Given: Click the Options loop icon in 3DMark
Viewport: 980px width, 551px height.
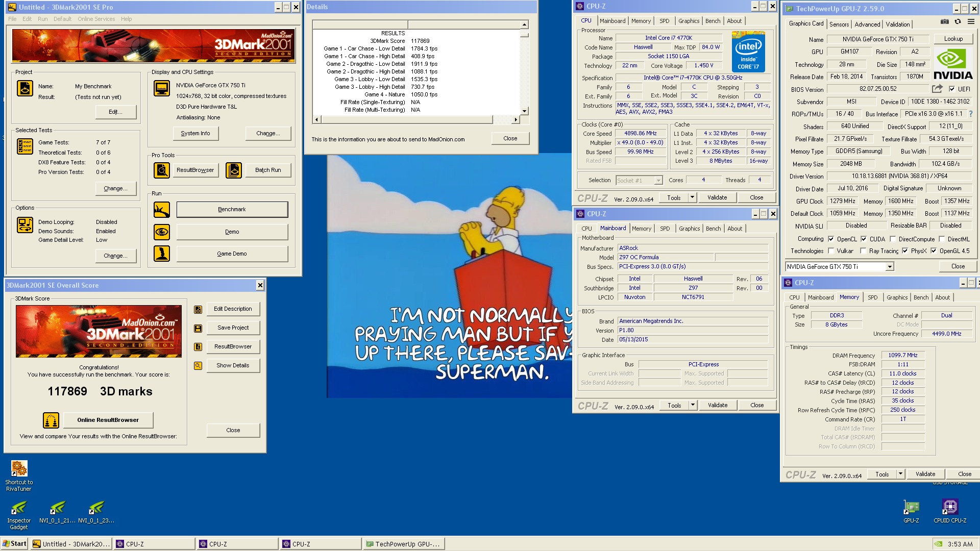Looking at the screenshot, I should (x=25, y=225).
